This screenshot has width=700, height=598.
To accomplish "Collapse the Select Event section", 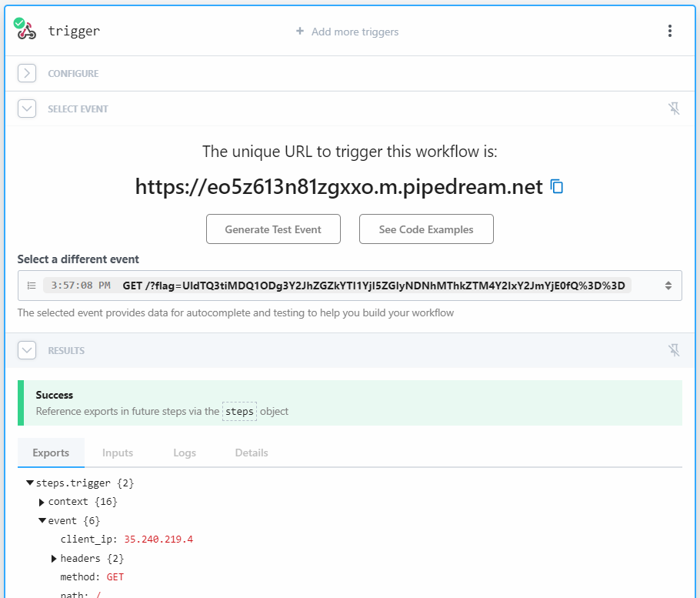I will pos(27,109).
